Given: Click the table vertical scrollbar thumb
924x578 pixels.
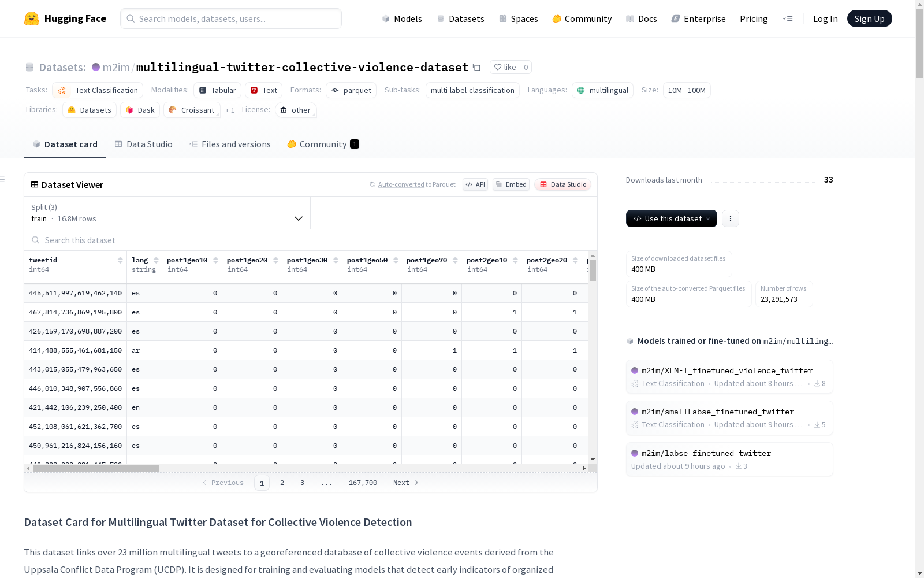Looking at the screenshot, I should 593,270.
